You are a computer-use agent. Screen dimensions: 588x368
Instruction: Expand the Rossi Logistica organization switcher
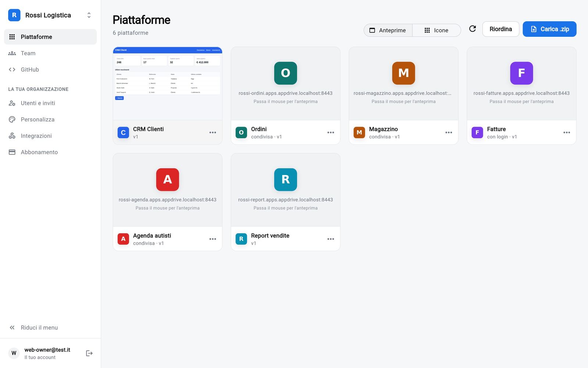89,15
